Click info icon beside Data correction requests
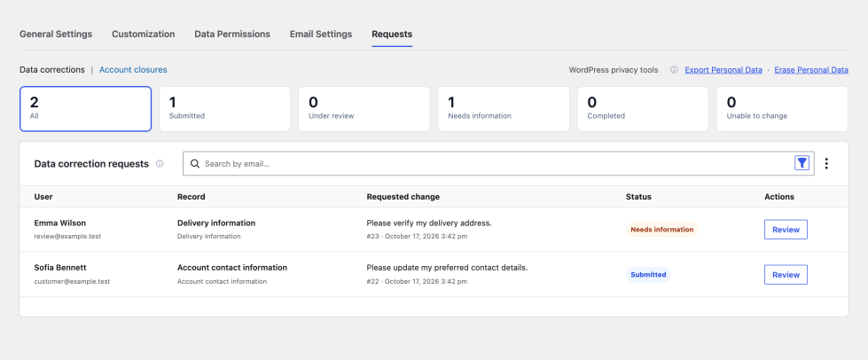Viewport: 868px width, 360px height. click(x=160, y=164)
